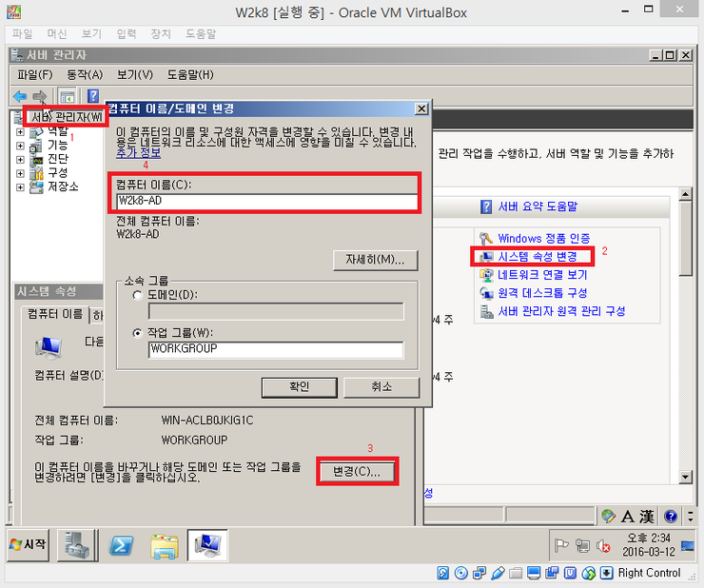Click the back arrow toolbar icon
704x588 pixels.
click(20, 96)
